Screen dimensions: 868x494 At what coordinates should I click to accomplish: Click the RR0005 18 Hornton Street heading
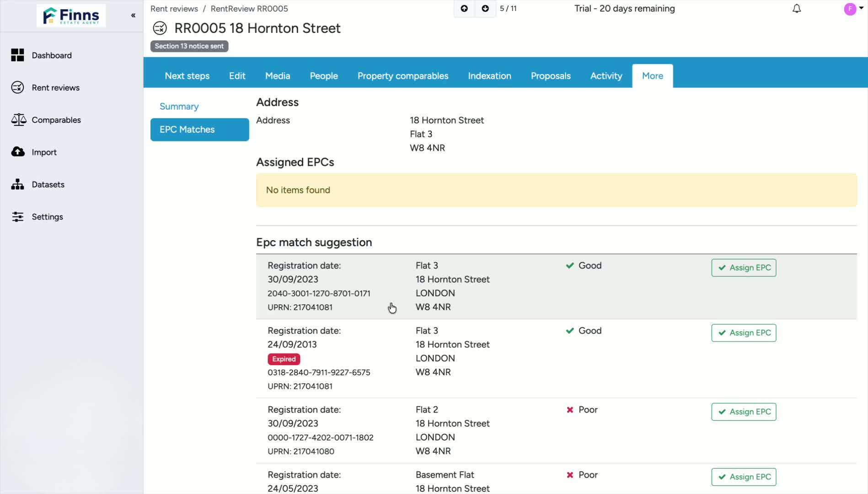(257, 28)
